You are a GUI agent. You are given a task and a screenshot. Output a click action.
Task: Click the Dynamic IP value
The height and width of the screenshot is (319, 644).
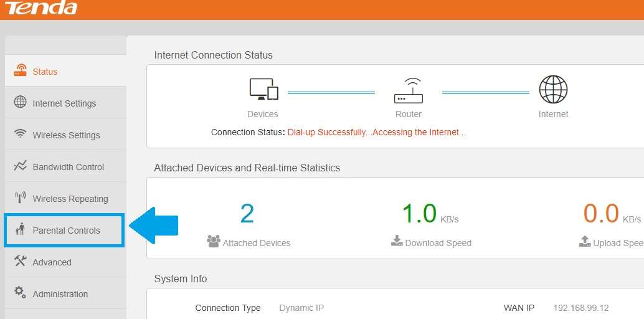[x=301, y=308]
